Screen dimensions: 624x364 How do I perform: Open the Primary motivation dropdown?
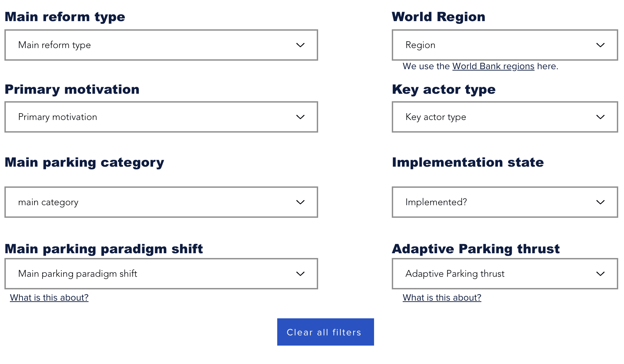[161, 117]
